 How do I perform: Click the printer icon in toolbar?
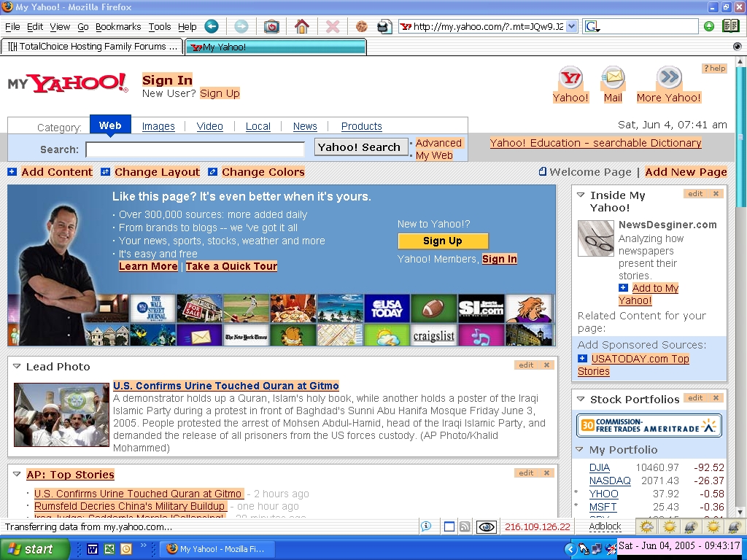tap(384, 26)
